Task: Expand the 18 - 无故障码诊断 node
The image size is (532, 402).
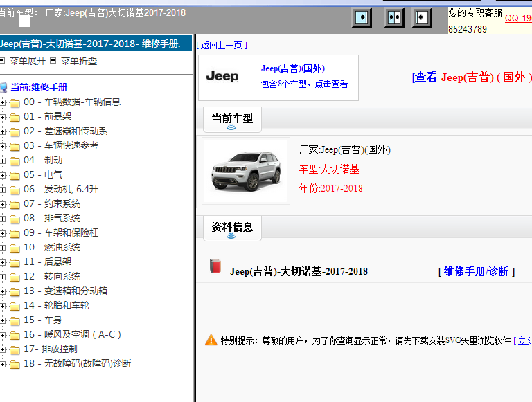Action: click(x=2, y=365)
